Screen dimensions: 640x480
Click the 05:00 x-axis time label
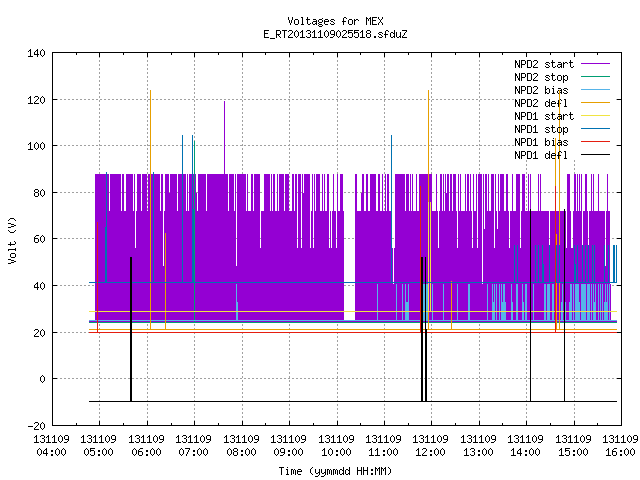click(x=98, y=452)
